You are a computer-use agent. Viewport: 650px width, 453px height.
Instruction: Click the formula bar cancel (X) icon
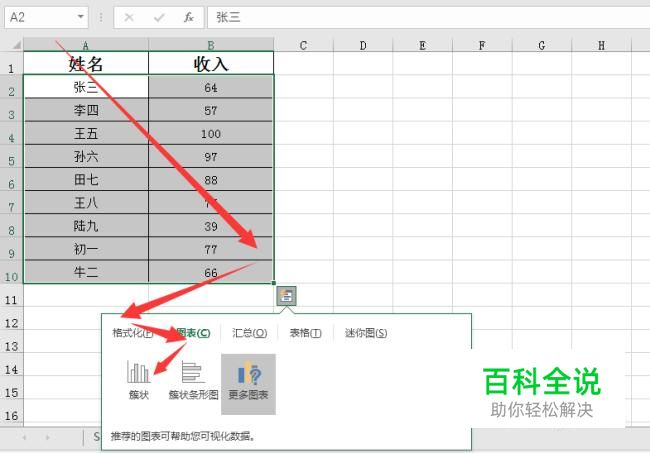tap(129, 17)
